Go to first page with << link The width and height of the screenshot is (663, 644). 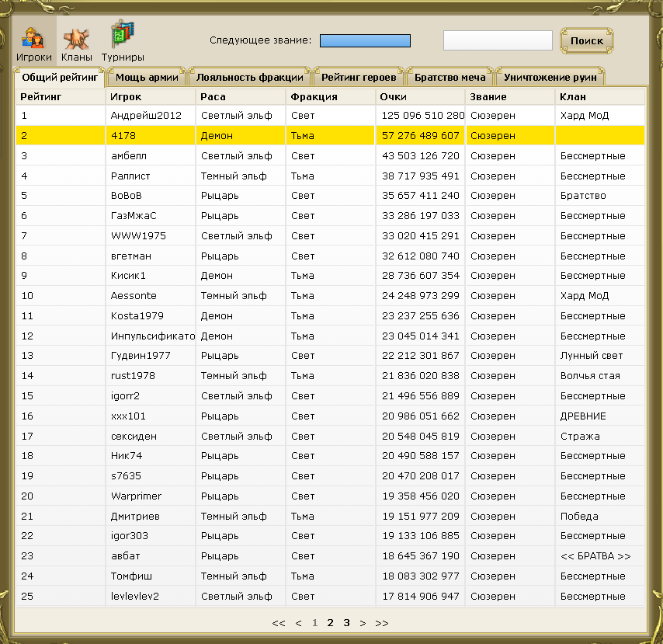[x=279, y=623]
